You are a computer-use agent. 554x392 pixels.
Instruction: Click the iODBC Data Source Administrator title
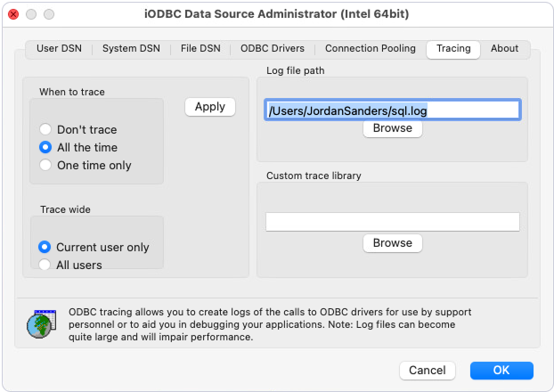(277, 14)
